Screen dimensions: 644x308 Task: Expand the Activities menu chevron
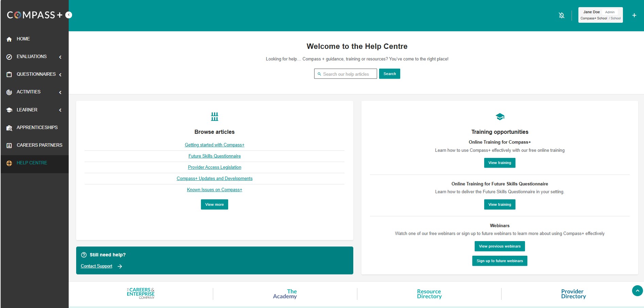60,92
